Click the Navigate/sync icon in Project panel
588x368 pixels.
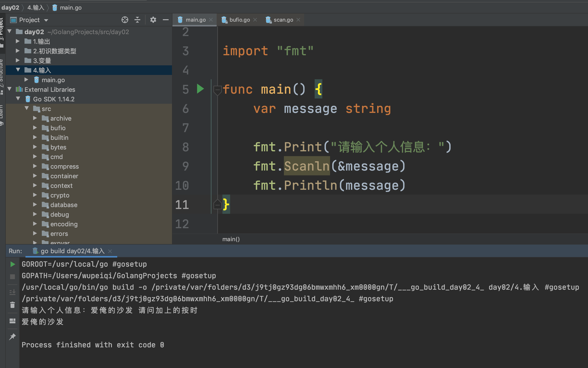coord(125,20)
